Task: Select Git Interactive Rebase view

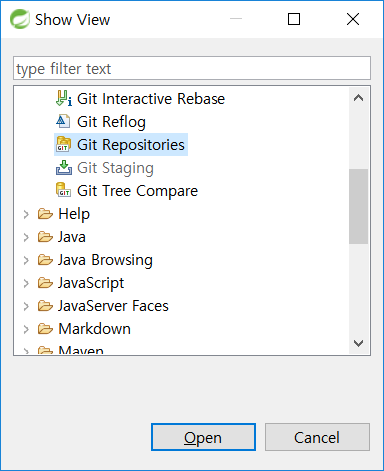Action: pos(151,99)
